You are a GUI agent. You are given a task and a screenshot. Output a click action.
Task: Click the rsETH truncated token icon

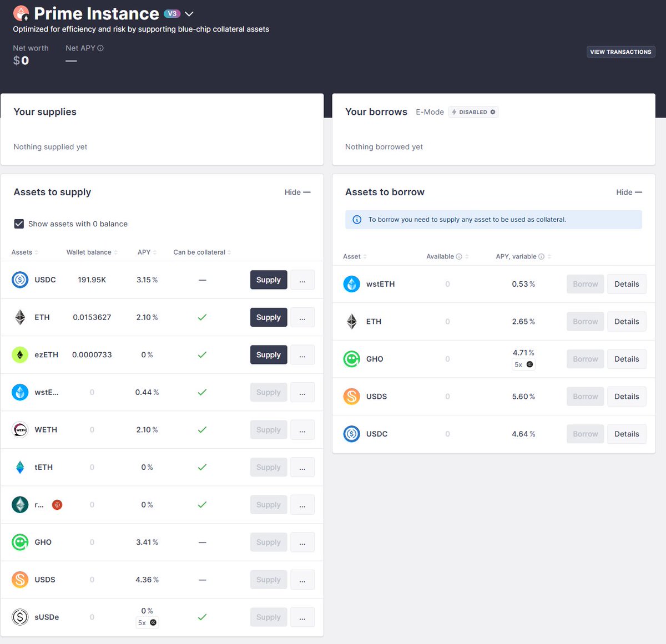click(x=20, y=505)
